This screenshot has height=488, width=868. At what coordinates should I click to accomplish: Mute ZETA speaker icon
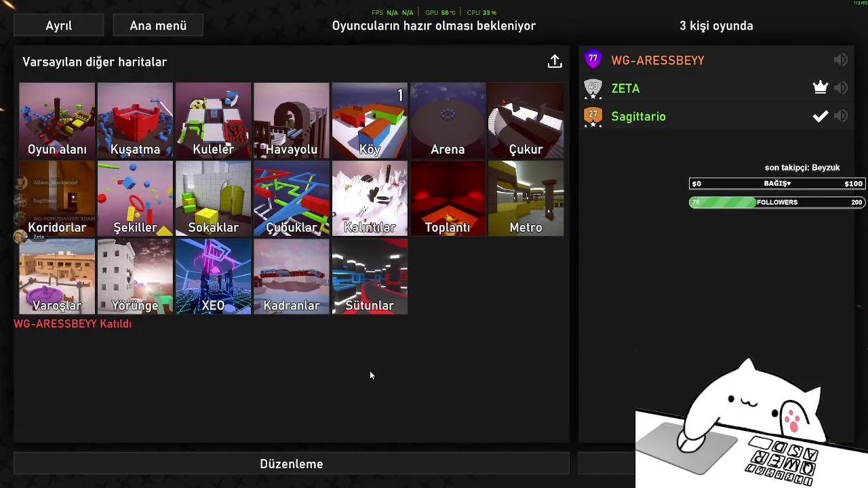(840, 87)
